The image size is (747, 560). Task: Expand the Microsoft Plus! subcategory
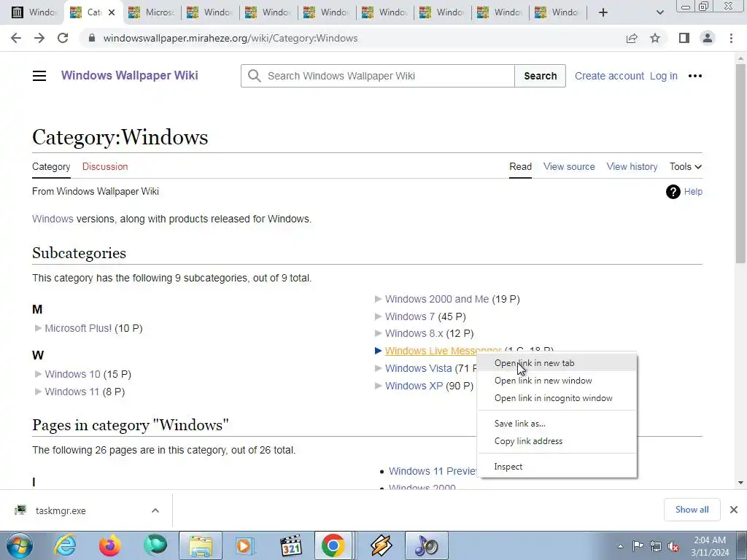point(39,328)
